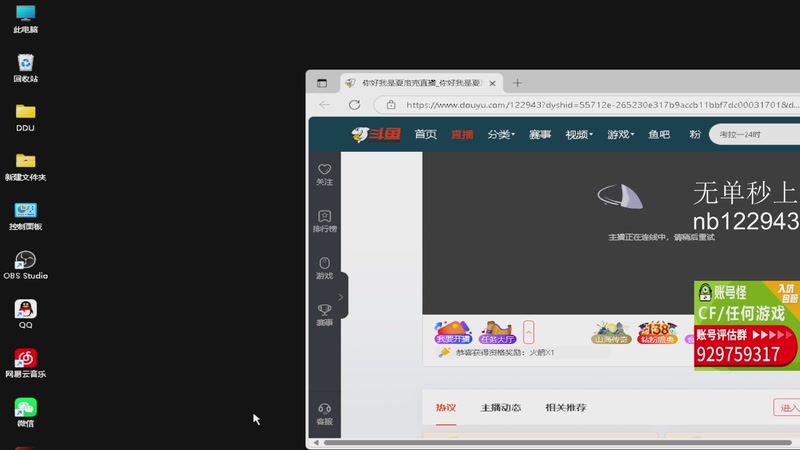Viewport: 800px width, 450px height.
Task: Select the 新建文件夹 folder icon
Action: tap(26, 167)
